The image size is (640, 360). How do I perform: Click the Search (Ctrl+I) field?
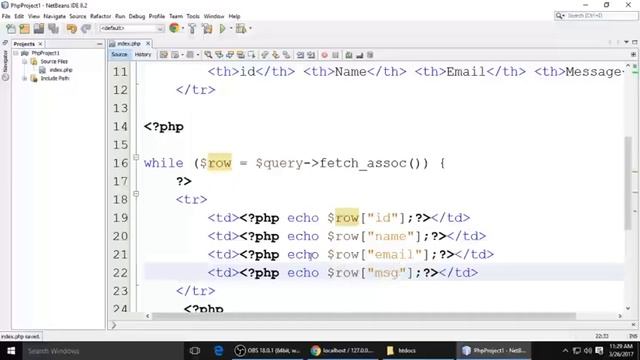pos(596,16)
